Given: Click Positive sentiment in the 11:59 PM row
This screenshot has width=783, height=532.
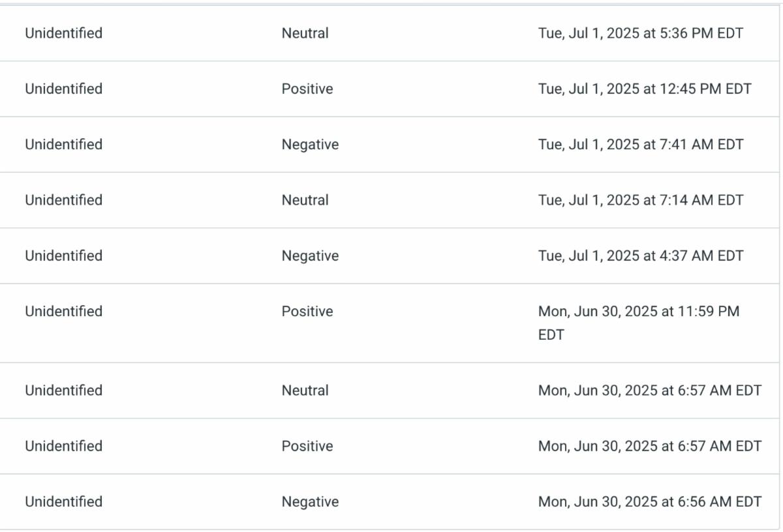Looking at the screenshot, I should 307,312.
